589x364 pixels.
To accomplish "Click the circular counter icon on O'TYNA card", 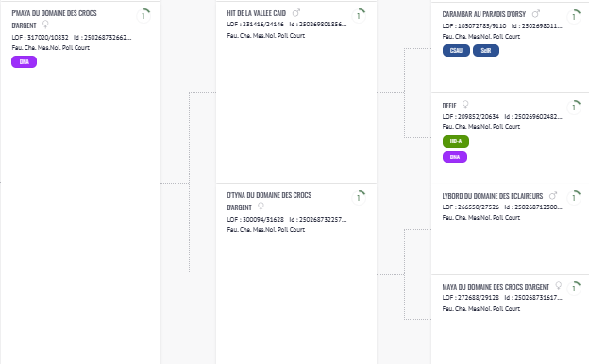I will (x=359, y=197).
